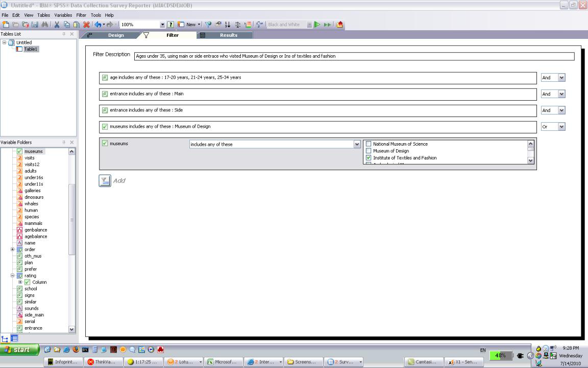Click the Save icon in the toolbar
Viewport: 588px width, 368px height.
35,25
